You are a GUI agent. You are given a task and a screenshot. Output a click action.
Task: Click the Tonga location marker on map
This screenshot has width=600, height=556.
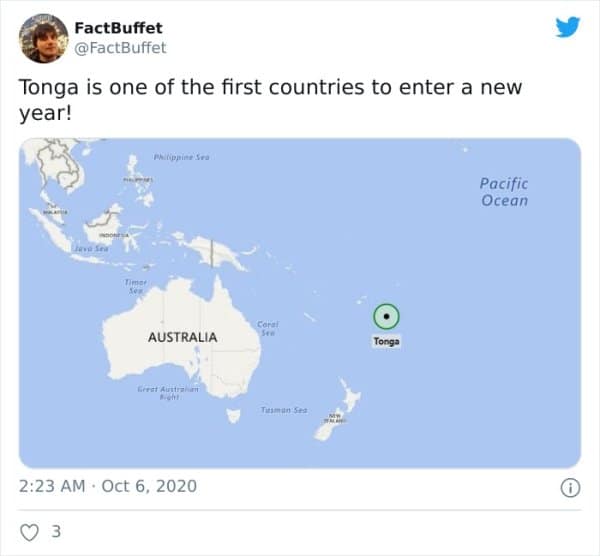pyautogui.click(x=386, y=316)
